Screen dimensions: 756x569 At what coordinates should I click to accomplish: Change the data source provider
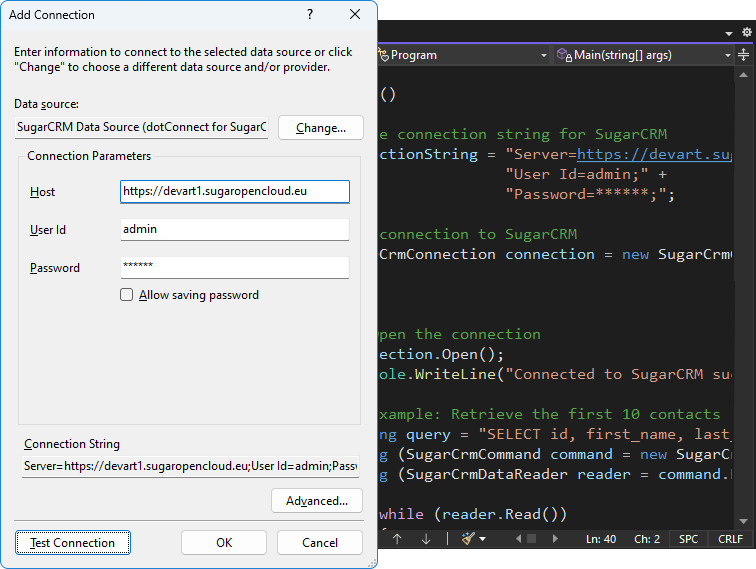(x=321, y=128)
